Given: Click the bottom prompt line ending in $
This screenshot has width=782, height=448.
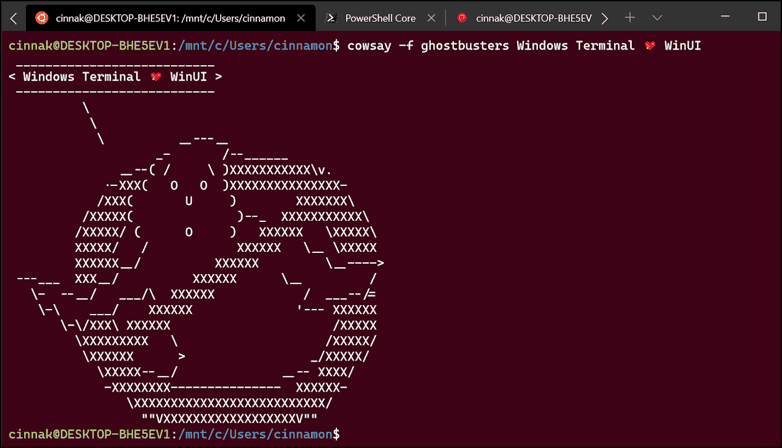Looking at the screenshot, I should (x=174, y=434).
